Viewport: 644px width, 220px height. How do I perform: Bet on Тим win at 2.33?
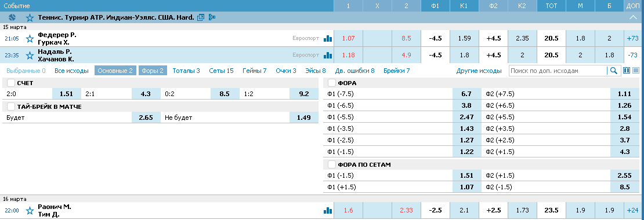coord(406,211)
